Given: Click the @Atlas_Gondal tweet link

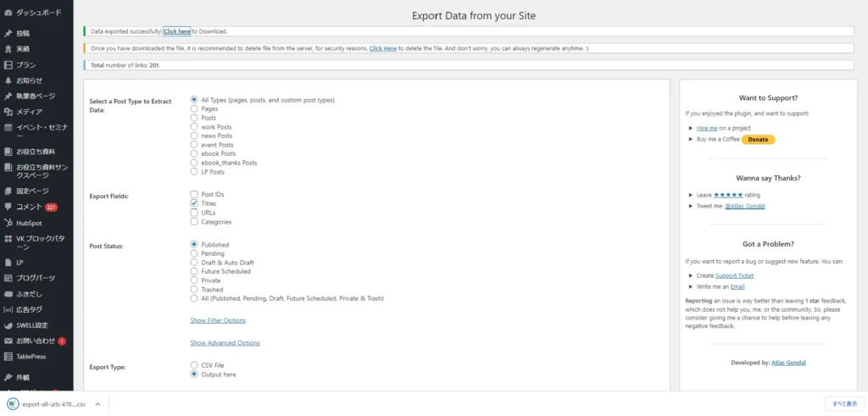Looking at the screenshot, I should pos(747,206).
